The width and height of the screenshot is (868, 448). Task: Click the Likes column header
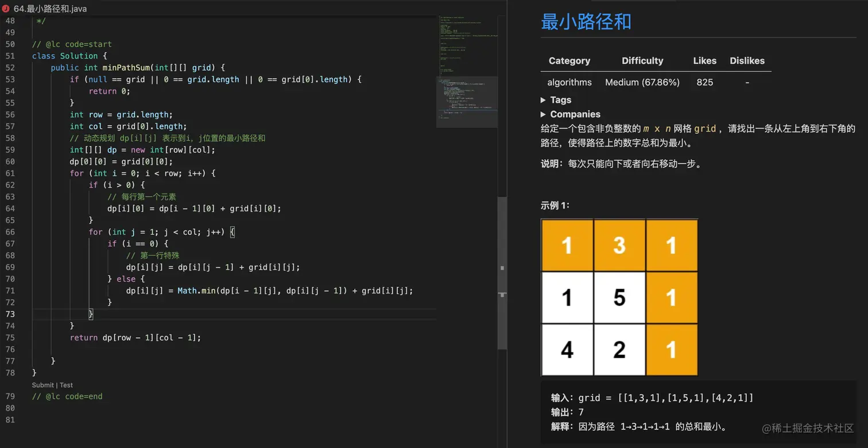click(704, 61)
